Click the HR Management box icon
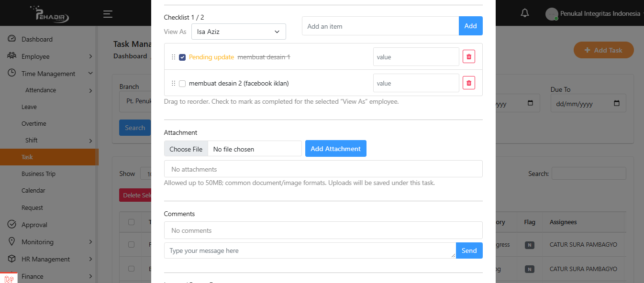644x283 pixels. click(x=12, y=259)
